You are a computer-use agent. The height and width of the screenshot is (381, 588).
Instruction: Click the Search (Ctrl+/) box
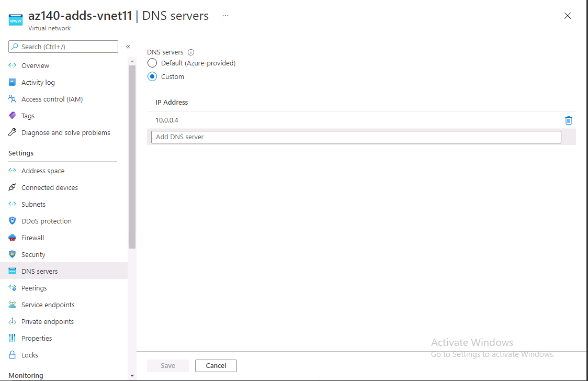pos(63,46)
